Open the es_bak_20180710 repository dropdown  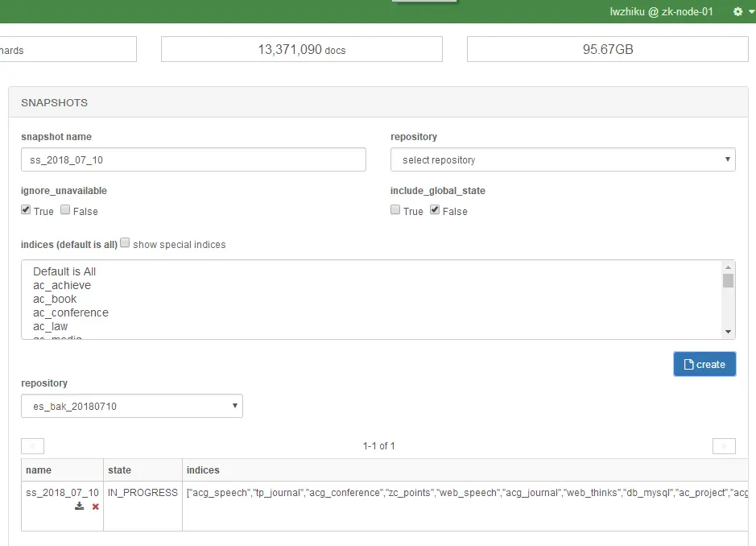click(131, 406)
